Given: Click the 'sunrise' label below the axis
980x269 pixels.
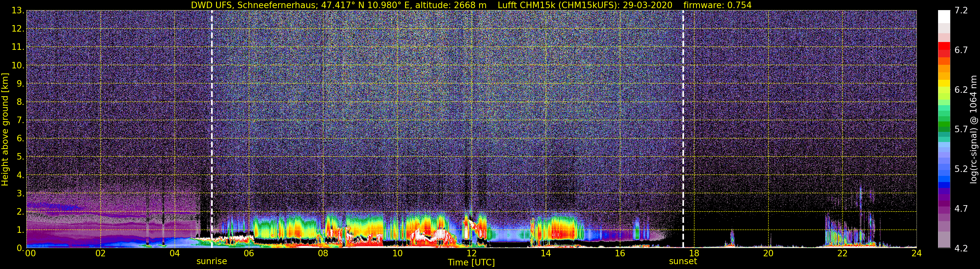Looking at the screenshot, I should pyautogui.click(x=211, y=262).
